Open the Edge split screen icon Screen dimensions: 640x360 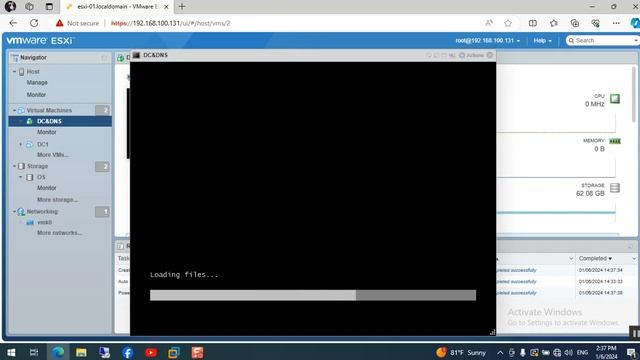point(533,23)
